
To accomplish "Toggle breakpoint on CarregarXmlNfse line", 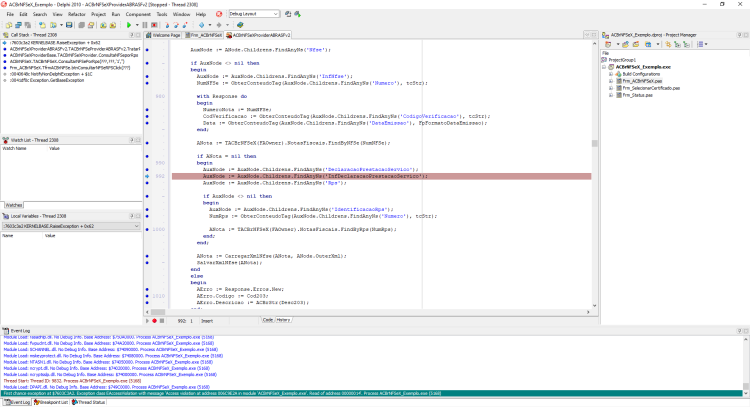I will coord(147,256).
